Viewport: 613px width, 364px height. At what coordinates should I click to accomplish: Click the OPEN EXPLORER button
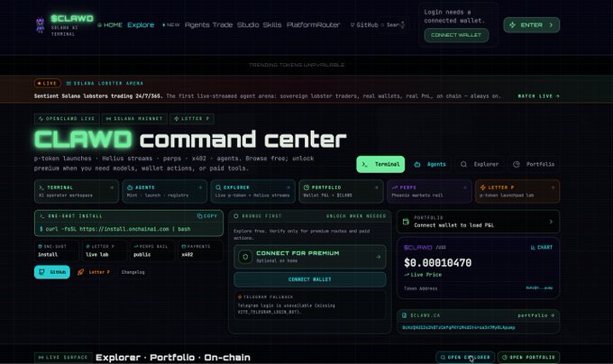tap(465, 358)
